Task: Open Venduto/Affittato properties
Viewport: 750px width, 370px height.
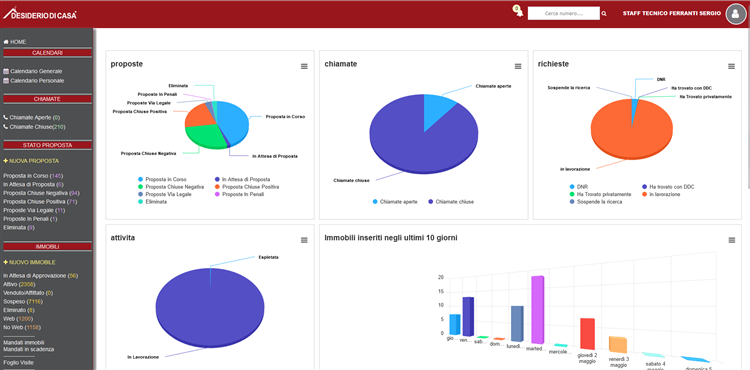Action: pyautogui.click(x=28, y=293)
